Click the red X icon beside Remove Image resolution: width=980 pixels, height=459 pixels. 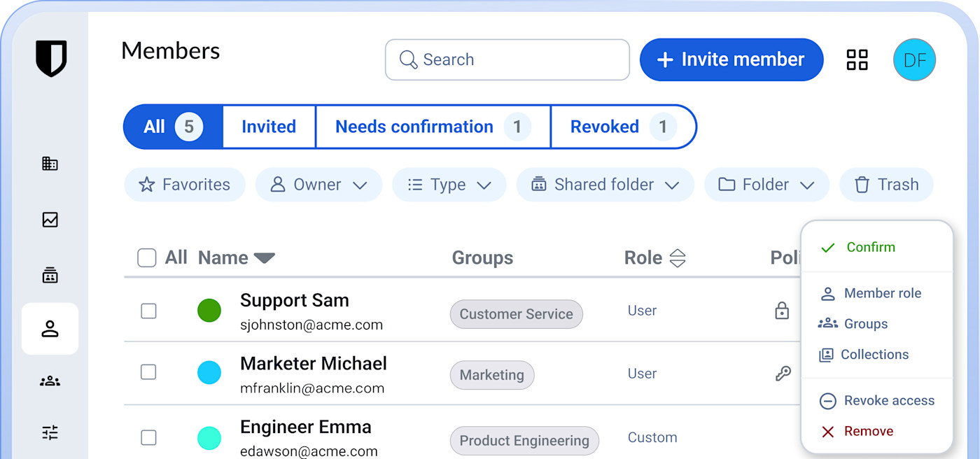pyautogui.click(x=827, y=432)
